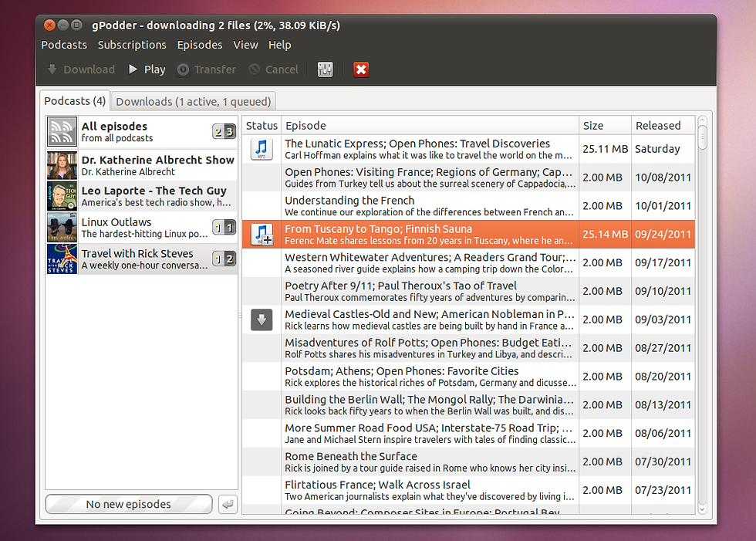Click download arrow icon for Medieval Castles episode
Screen dimensions: 756x541
tap(262, 320)
